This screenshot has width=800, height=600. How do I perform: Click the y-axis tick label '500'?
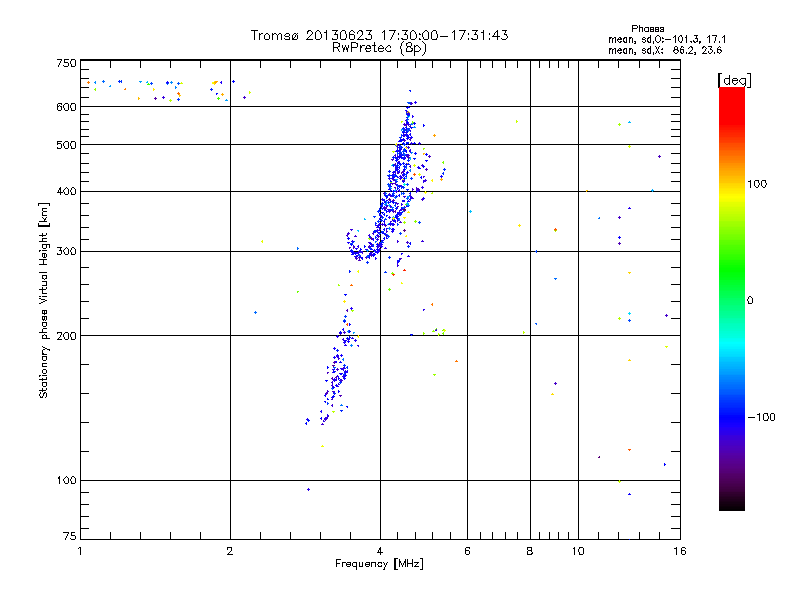(x=66, y=145)
